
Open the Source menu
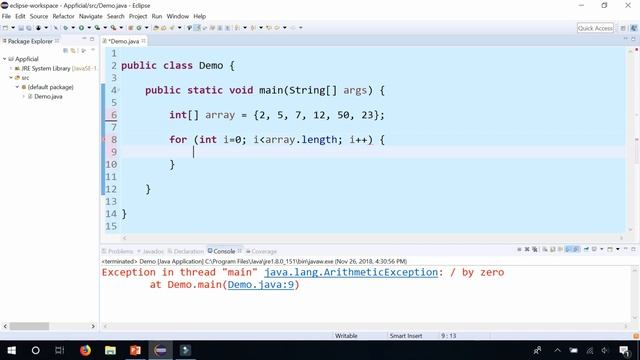pos(39,16)
